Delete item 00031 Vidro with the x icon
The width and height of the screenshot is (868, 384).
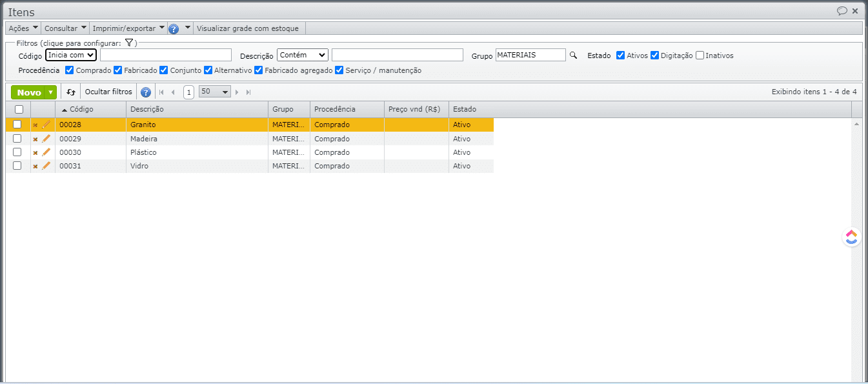pos(35,167)
